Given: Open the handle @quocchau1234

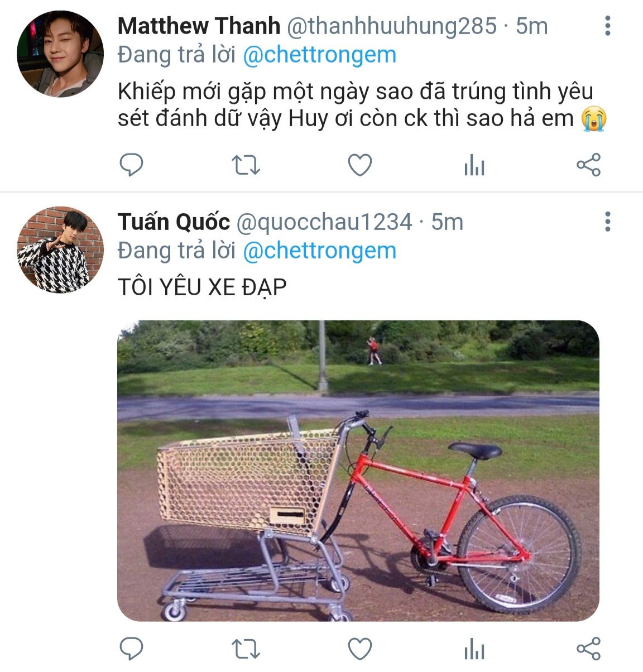Looking at the screenshot, I should point(324,222).
